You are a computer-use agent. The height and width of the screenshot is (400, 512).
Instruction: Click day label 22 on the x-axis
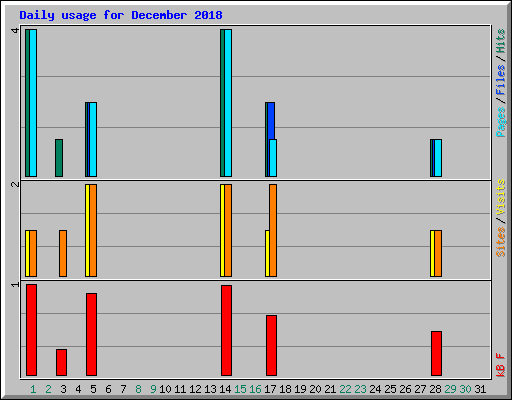point(345,389)
